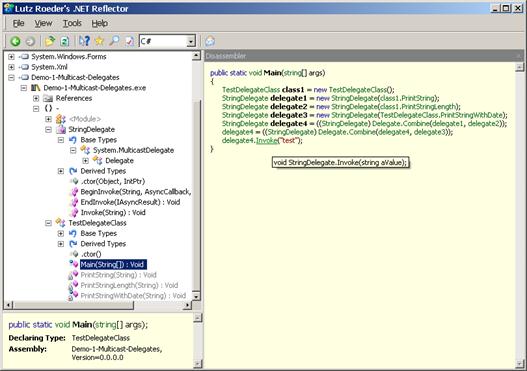Open the View menu

click(x=43, y=23)
